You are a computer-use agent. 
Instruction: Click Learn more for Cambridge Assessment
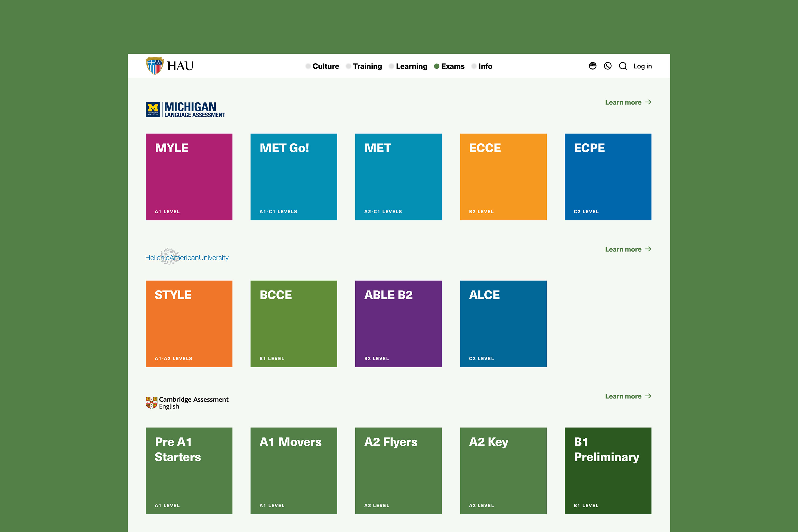pos(628,396)
